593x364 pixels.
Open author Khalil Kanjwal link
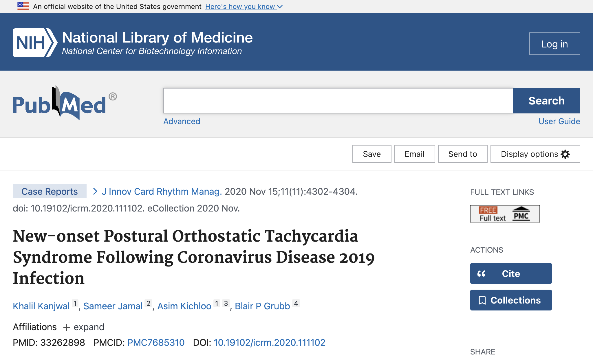41,306
